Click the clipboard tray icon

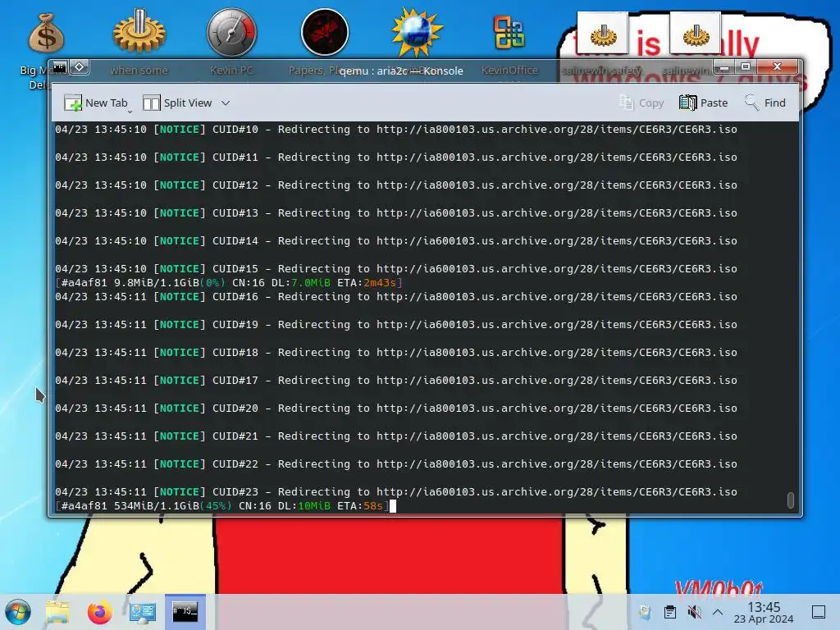coord(669,612)
